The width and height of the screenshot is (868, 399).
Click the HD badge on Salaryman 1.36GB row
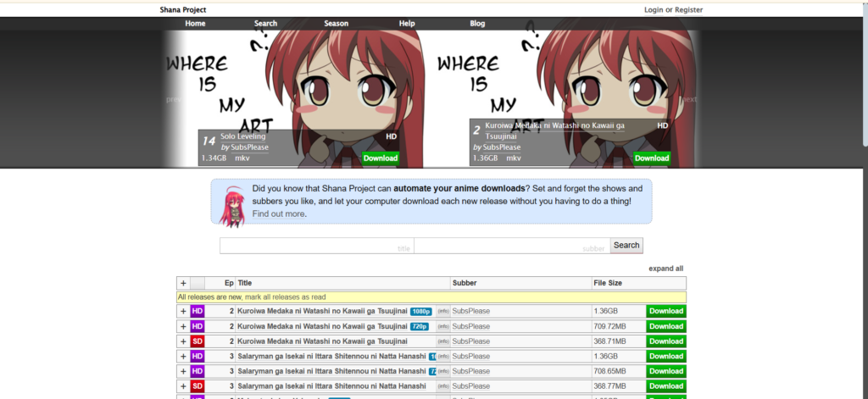pyautogui.click(x=198, y=356)
